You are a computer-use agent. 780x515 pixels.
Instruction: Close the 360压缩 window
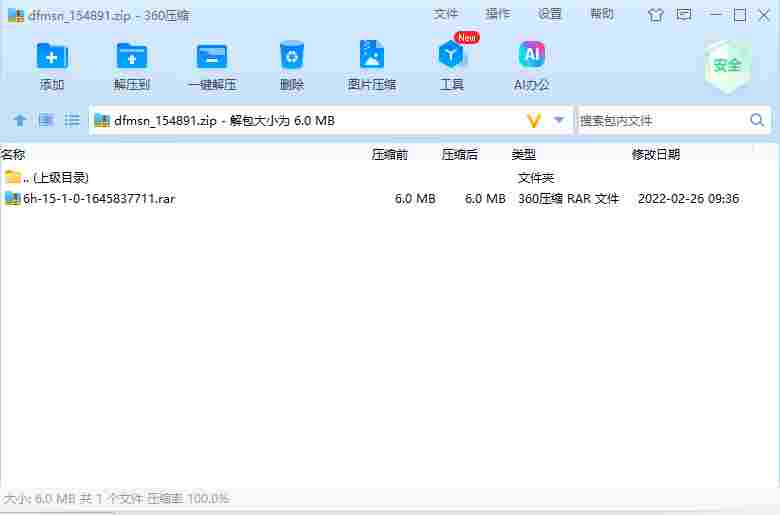tap(764, 15)
